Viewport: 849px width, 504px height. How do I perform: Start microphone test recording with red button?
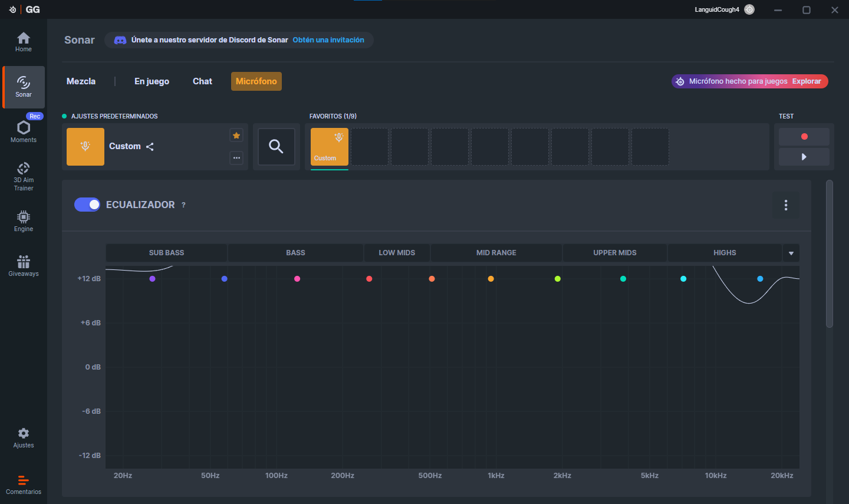pos(804,137)
